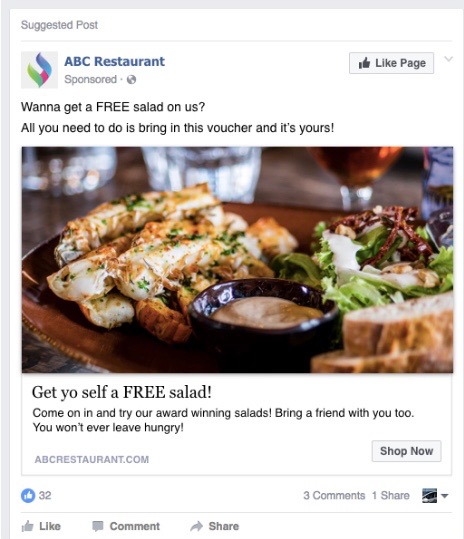The width and height of the screenshot is (464, 539).
Task: Click the Comment speech bubble icon
Action: point(98,526)
